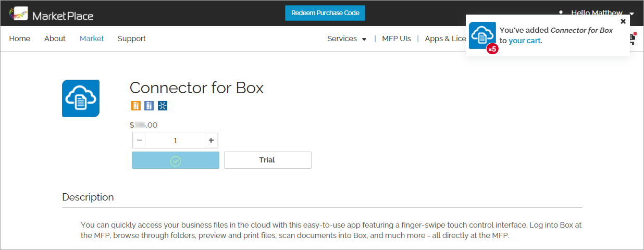The image size is (644, 250).
Task: Click the Redeem Purchase Code button
Action: [325, 13]
